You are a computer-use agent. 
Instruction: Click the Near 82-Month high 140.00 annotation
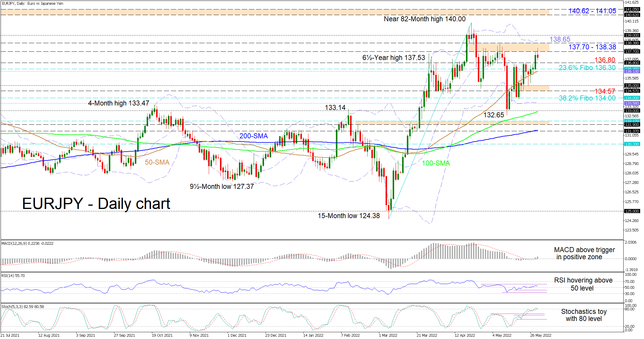coord(424,19)
